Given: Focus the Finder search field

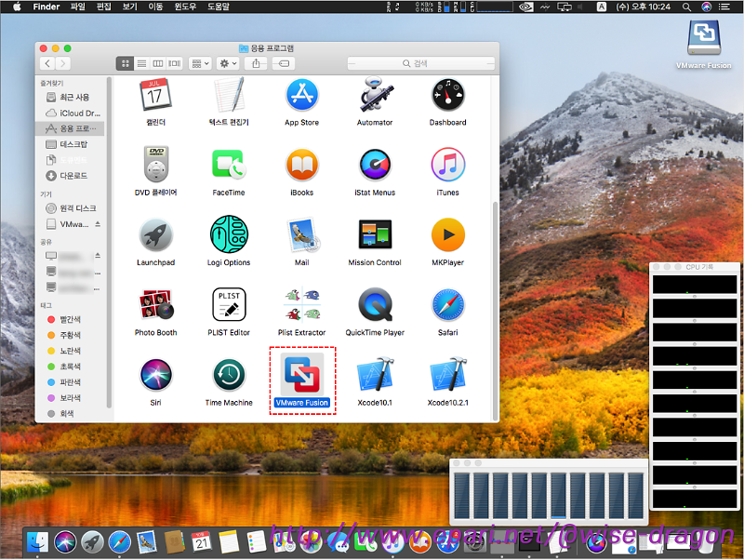Looking at the screenshot, I should point(421,63).
